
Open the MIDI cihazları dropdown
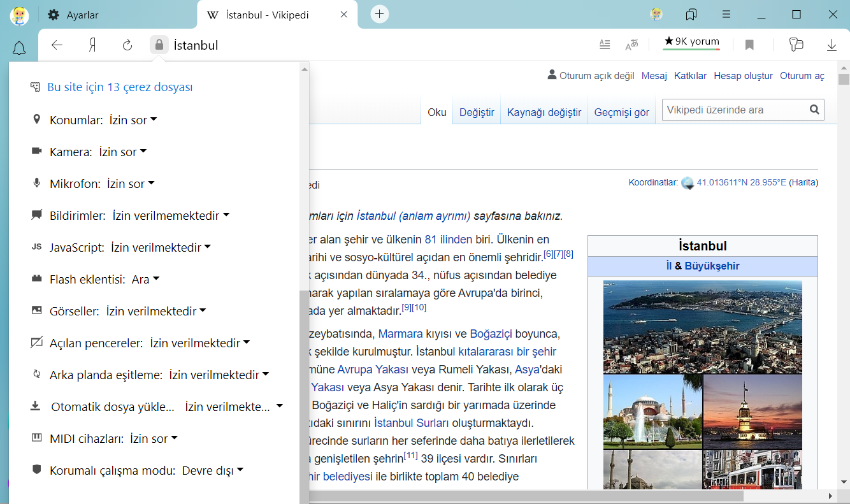154,438
